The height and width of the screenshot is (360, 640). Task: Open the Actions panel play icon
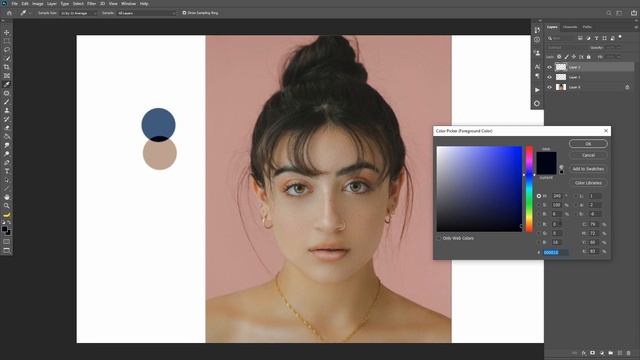pos(537,90)
